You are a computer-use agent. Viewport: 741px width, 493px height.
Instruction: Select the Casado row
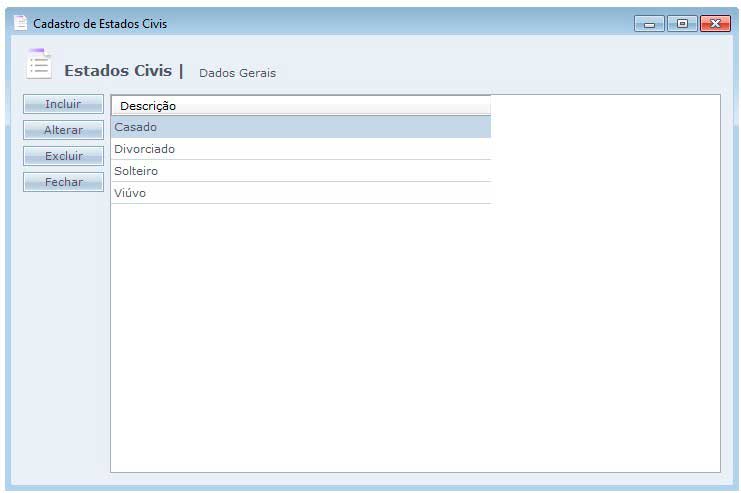point(300,127)
